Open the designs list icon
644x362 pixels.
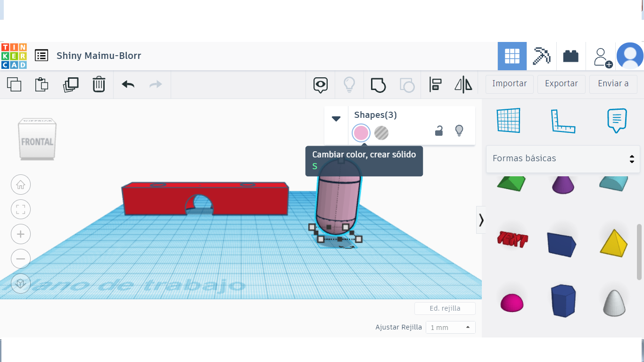pyautogui.click(x=41, y=56)
